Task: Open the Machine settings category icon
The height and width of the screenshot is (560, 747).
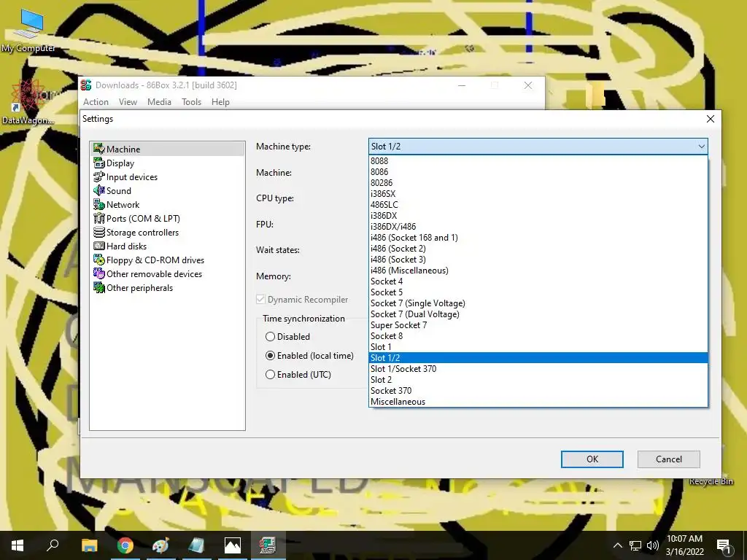Action: tap(98, 149)
